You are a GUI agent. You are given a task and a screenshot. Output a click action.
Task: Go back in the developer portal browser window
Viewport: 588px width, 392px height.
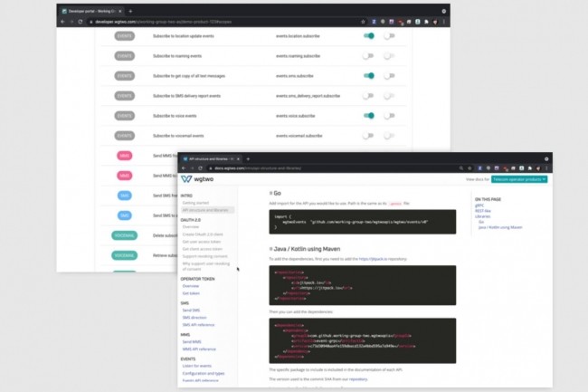tap(62, 20)
